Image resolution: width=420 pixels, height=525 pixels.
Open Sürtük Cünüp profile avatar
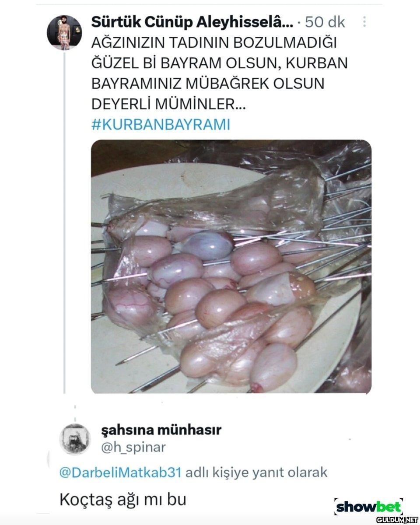[x=64, y=33]
